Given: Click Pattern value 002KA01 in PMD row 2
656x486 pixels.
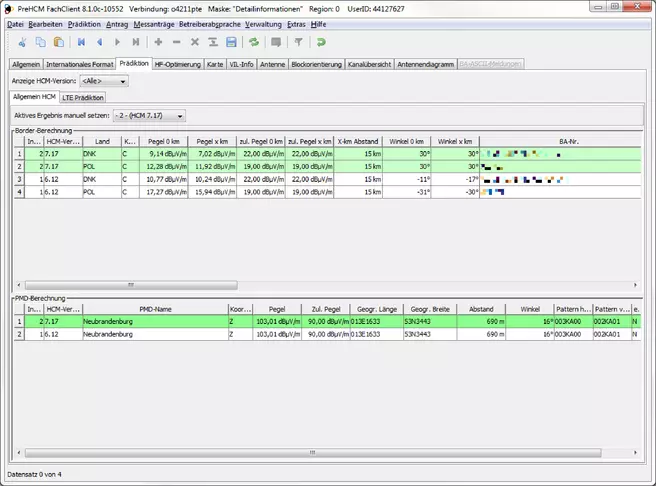Looking at the screenshot, I should coord(612,334).
